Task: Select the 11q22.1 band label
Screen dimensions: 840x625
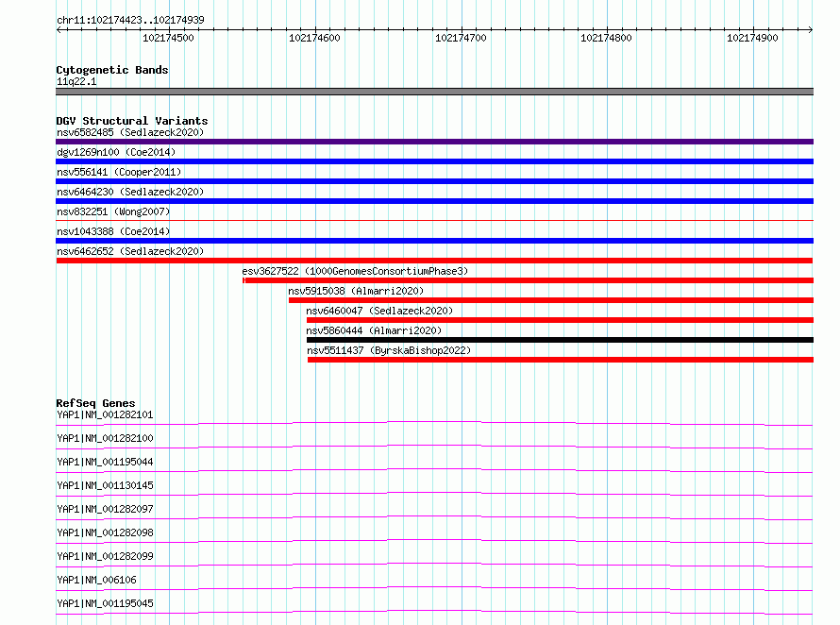Action: 76,81
